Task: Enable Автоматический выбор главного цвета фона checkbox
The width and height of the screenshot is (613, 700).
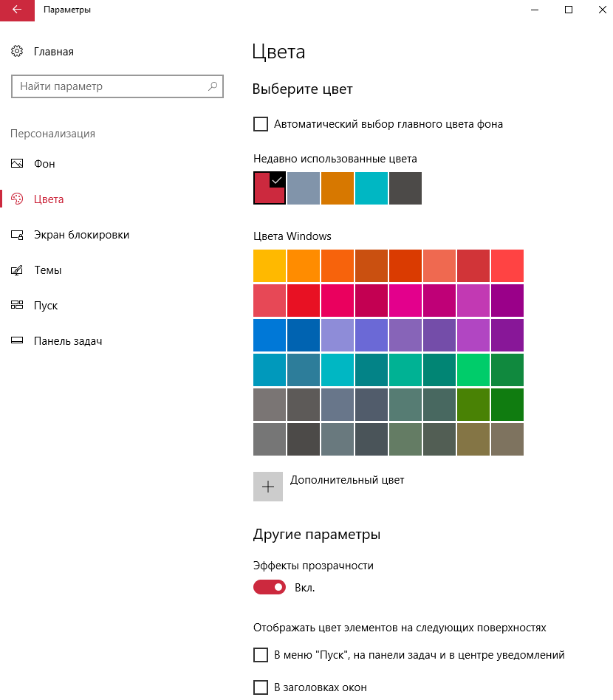Action: [x=261, y=124]
